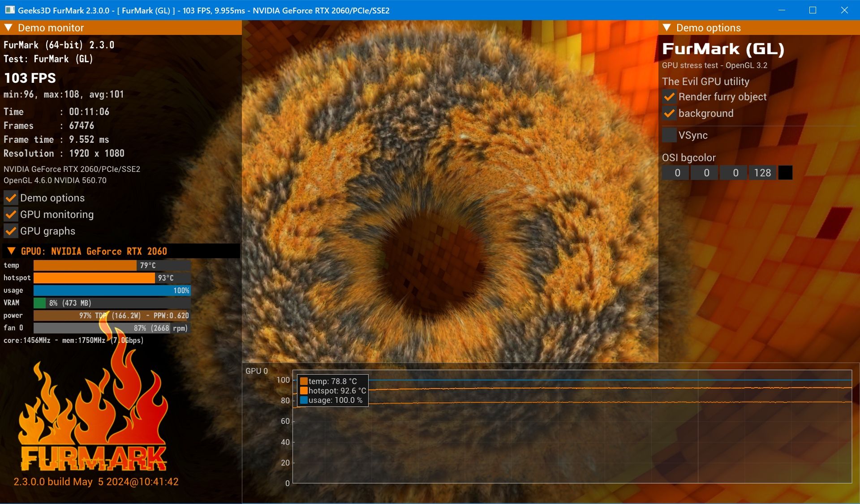Click the 103 FPS readout

click(30, 78)
